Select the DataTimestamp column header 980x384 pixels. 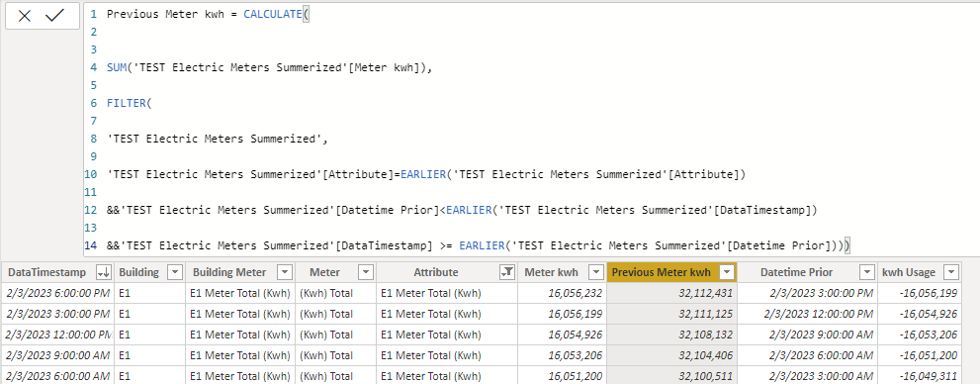point(46,272)
